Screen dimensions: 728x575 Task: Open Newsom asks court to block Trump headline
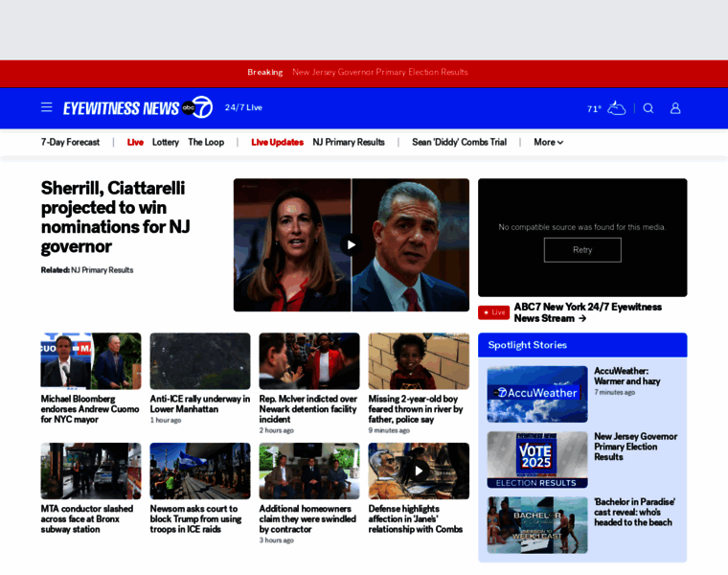196,519
